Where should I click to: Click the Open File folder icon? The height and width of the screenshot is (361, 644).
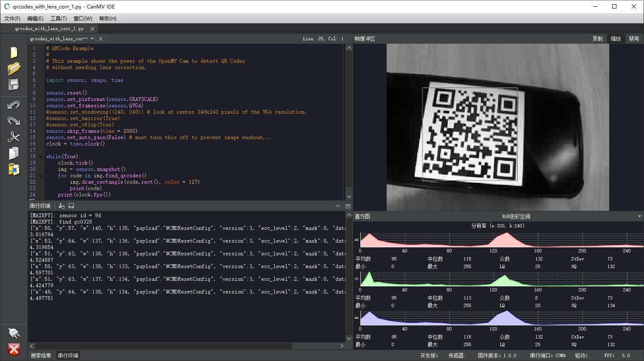click(14, 68)
